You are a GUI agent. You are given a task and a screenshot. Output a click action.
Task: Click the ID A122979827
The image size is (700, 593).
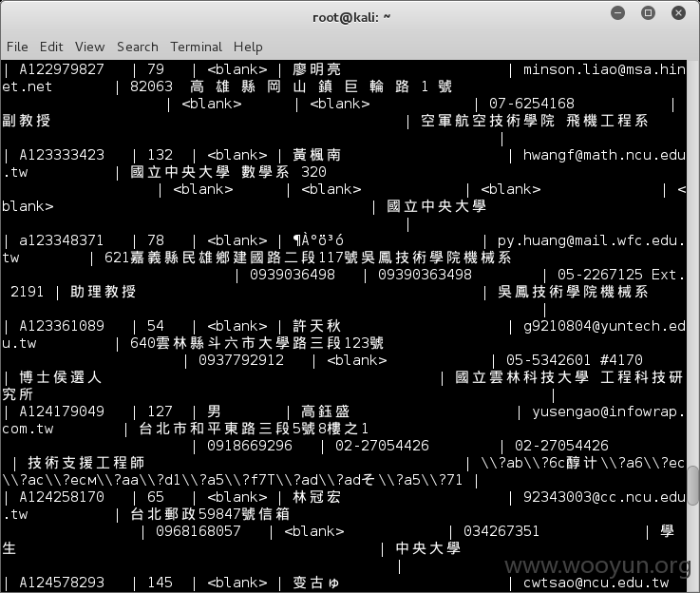(62, 69)
